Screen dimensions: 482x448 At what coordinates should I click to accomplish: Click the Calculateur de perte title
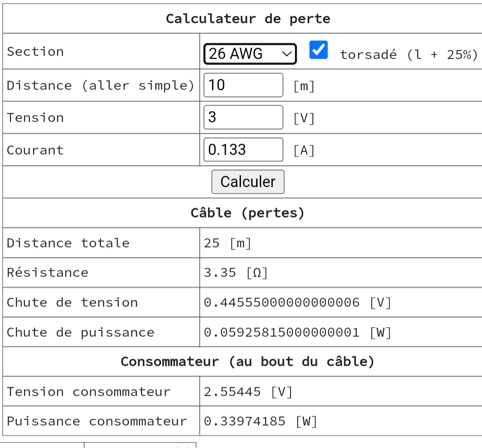tap(248, 19)
